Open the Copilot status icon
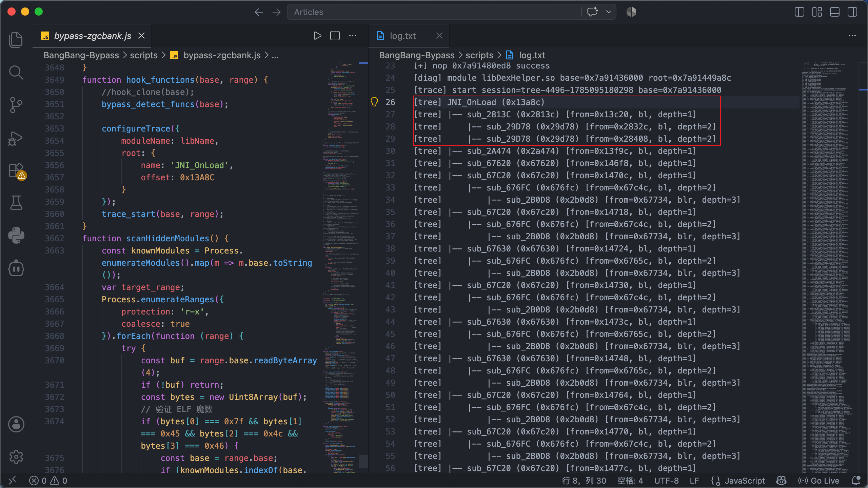868x488 pixels. [782, 481]
